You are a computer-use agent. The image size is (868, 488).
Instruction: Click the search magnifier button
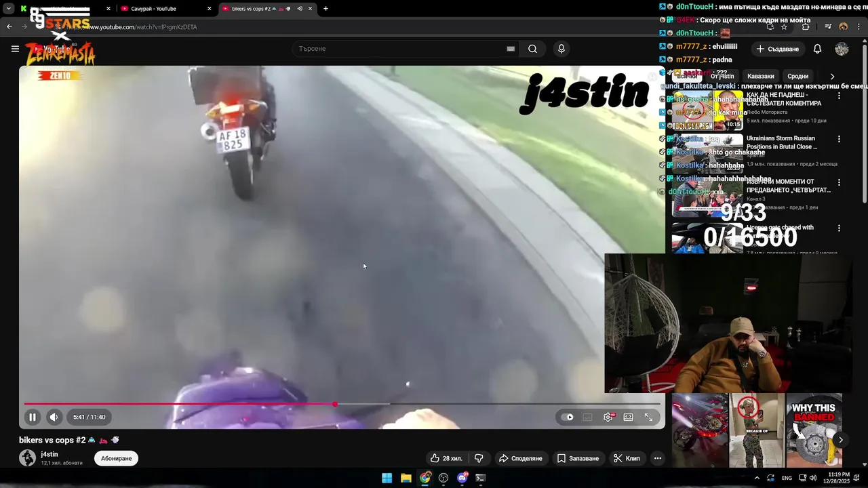click(533, 49)
